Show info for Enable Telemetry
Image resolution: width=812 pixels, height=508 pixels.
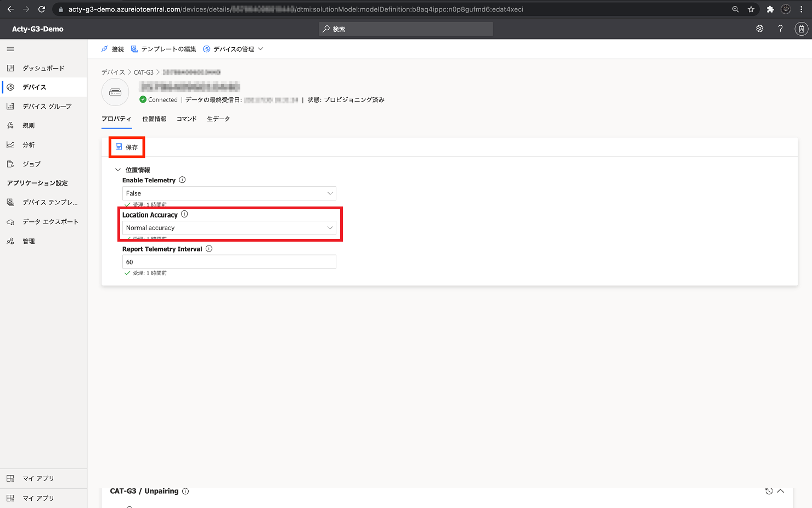(183, 180)
